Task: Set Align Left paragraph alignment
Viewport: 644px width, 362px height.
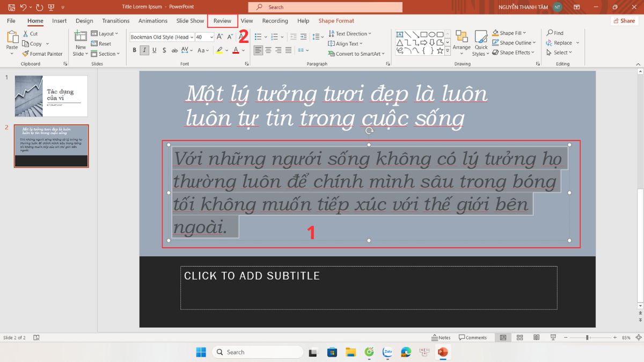Action: click(259, 50)
